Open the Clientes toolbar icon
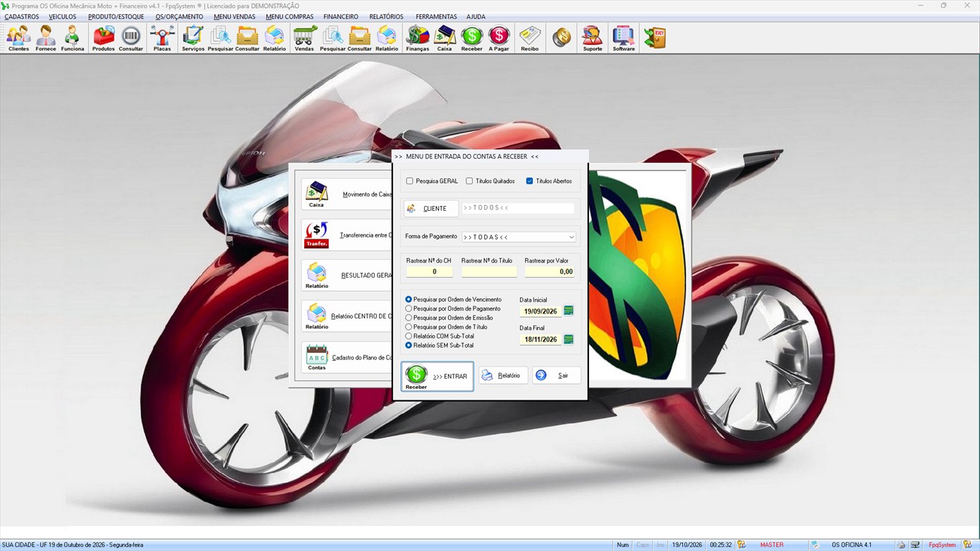Image resolution: width=980 pixels, height=551 pixels. click(x=19, y=38)
